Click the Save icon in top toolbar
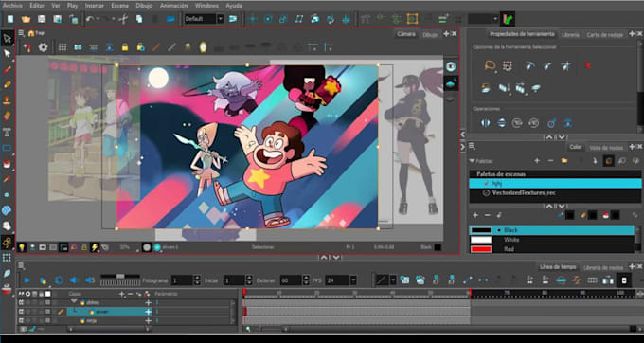 42,19
